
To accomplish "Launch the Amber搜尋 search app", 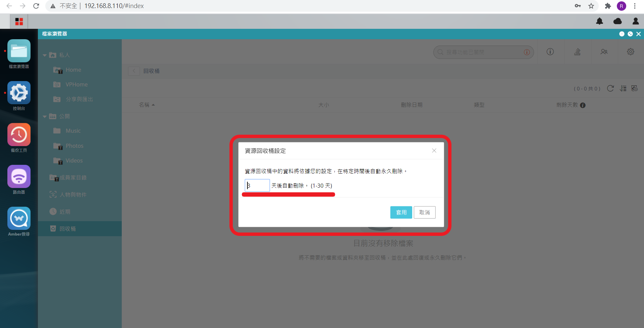I will pyautogui.click(x=19, y=218).
